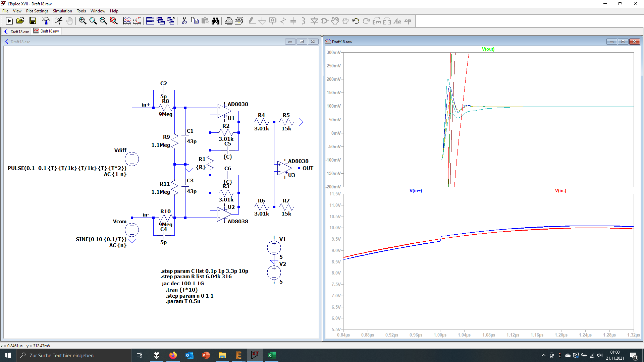Open Print Setup from the toolbar

click(239, 21)
